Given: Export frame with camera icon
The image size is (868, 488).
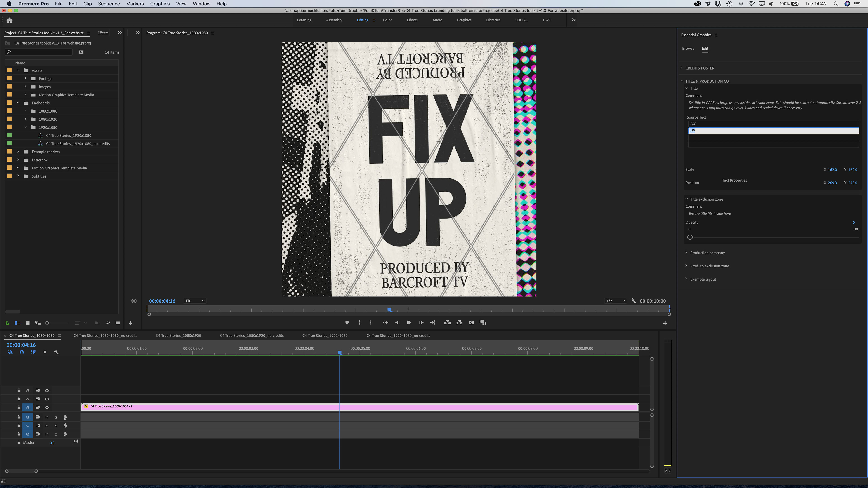Looking at the screenshot, I should [471, 323].
